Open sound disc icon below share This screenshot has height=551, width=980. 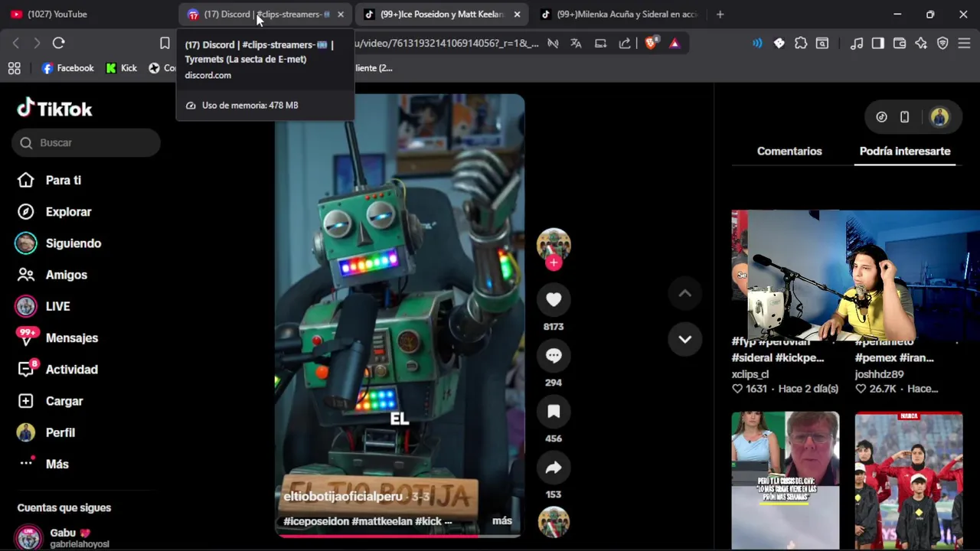tap(554, 522)
